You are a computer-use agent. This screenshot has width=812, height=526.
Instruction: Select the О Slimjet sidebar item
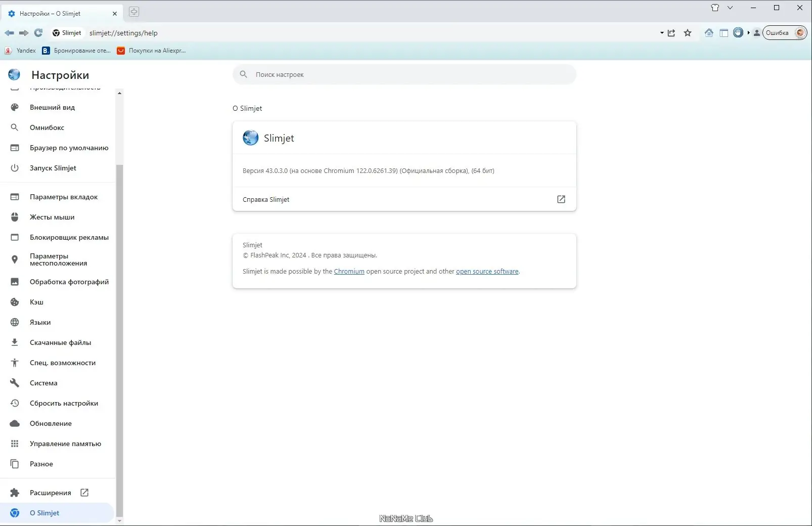[58, 513]
